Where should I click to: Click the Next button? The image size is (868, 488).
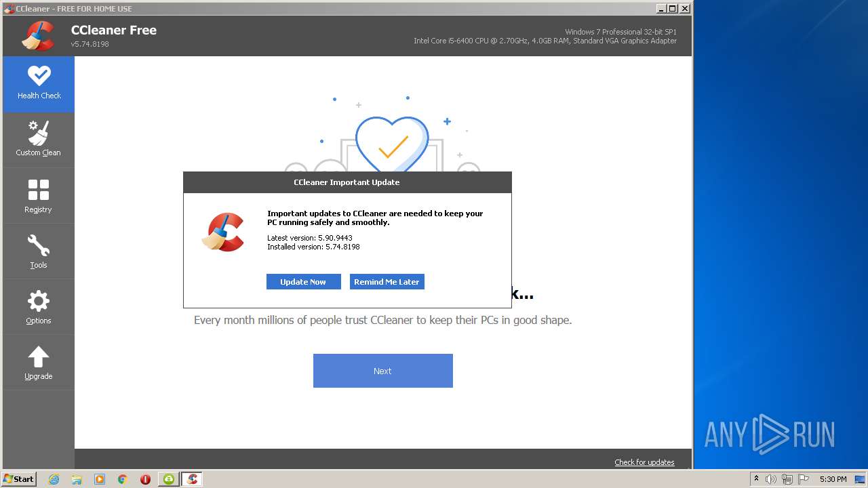[x=382, y=371]
